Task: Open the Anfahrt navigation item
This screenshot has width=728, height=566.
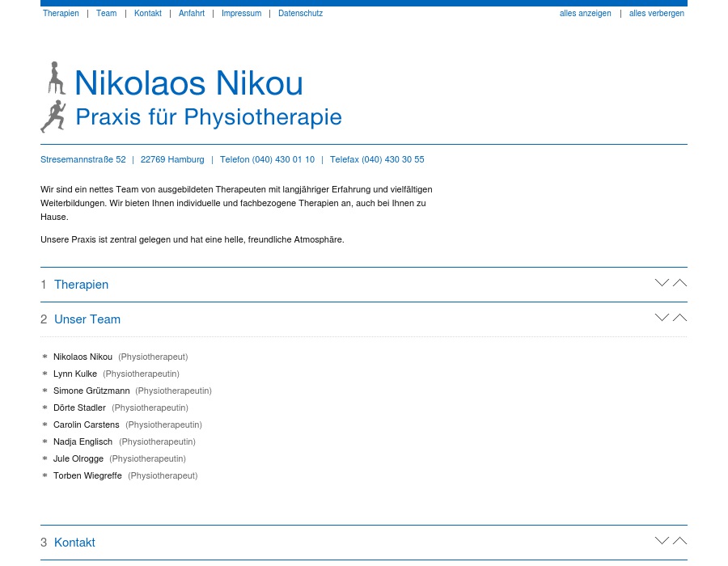Action: pyautogui.click(x=192, y=13)
